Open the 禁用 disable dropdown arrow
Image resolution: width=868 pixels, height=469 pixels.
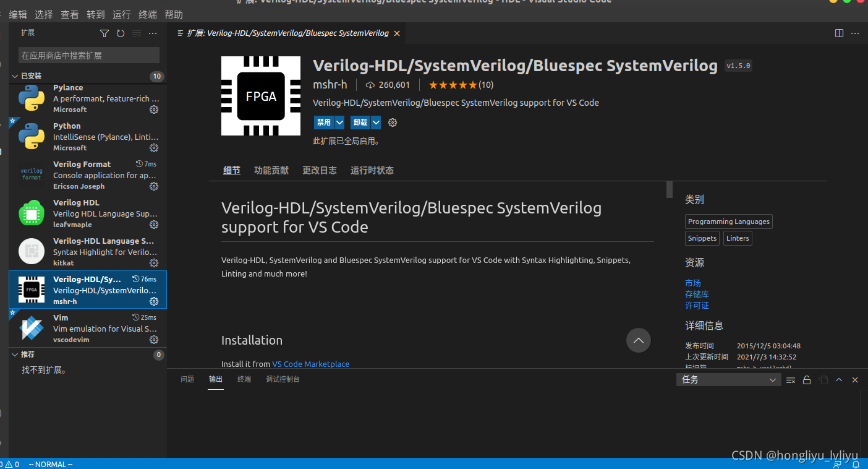tap(339, 123)
